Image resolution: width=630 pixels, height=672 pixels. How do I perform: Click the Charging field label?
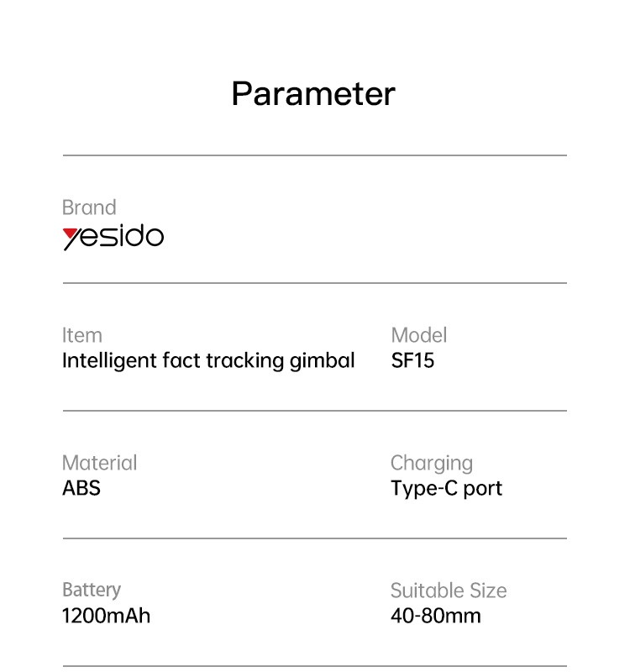click(x=432, y=463)
